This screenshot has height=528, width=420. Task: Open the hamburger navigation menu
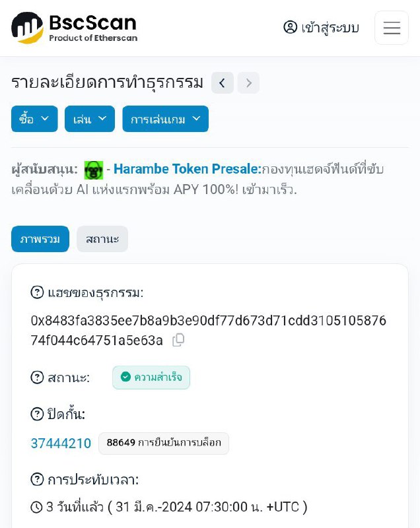(392, 28)
